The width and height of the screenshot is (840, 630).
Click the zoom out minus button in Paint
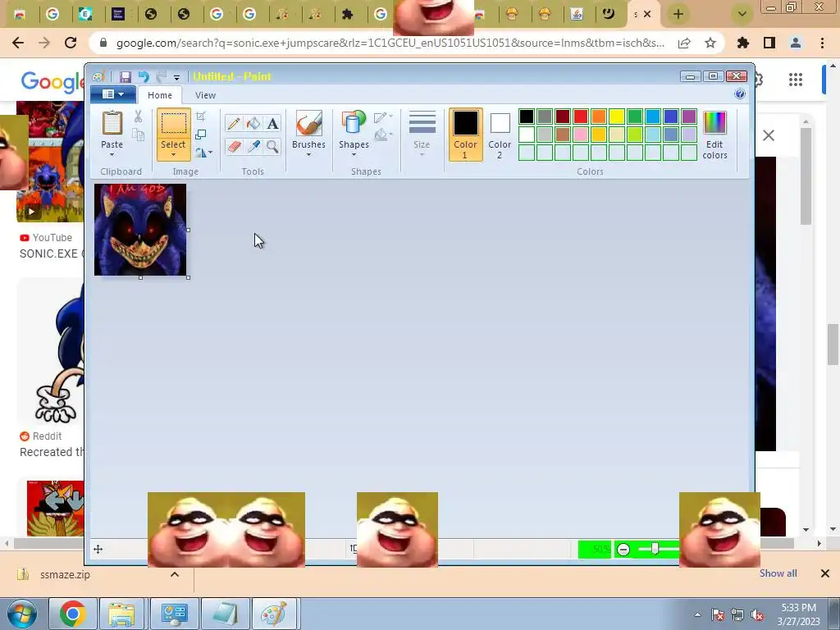(623, 549)
